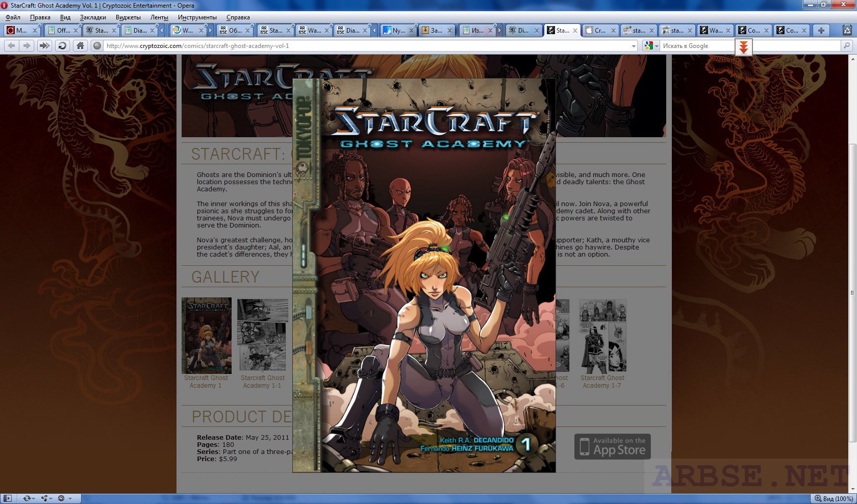Expand the address bar history dropdown
This screenshot has width=857, height=504.
click(x=634, y=46)
